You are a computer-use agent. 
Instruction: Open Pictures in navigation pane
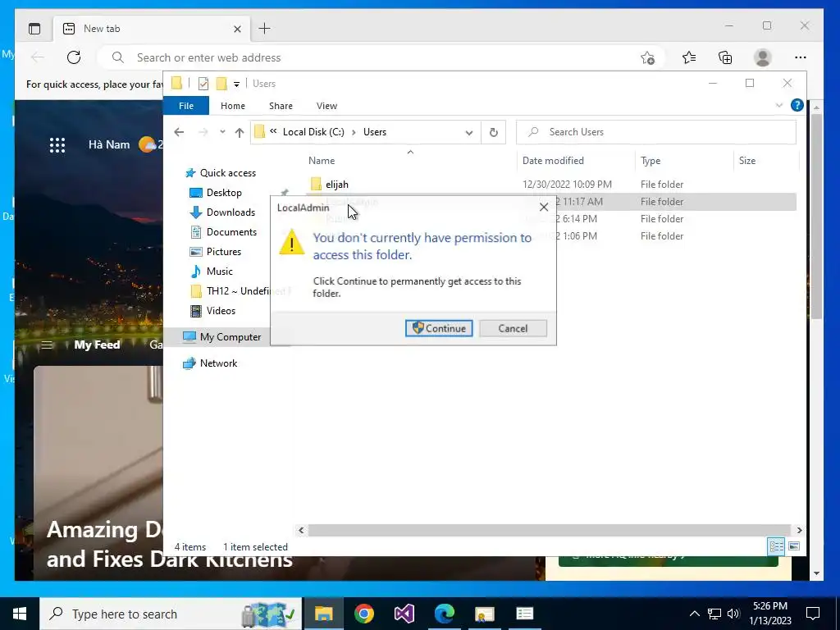tap(223, 252)
